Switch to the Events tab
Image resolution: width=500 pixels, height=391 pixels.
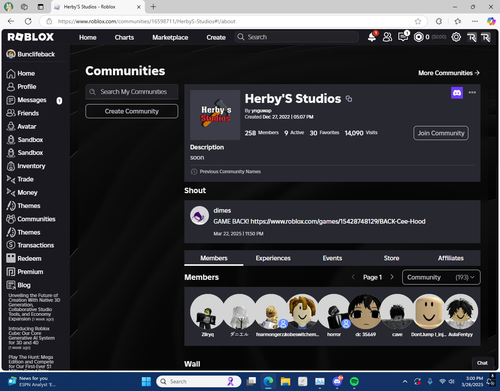[332, 258]
